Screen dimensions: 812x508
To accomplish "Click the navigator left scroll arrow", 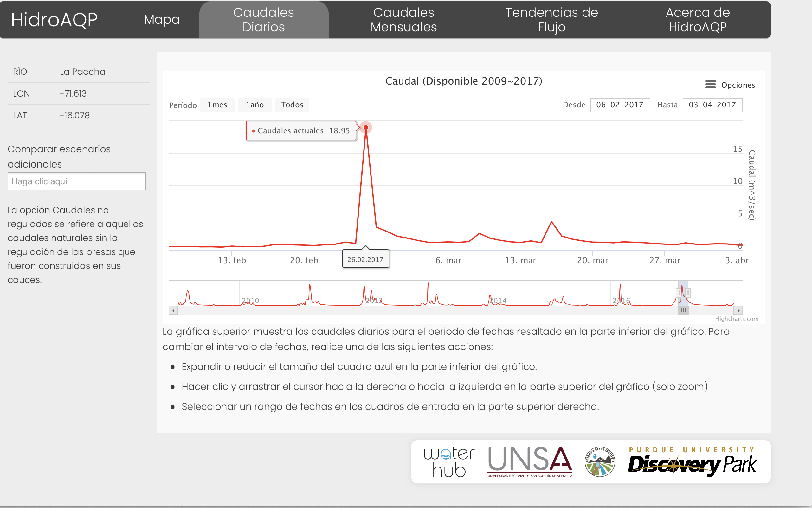I will [173, 310].
